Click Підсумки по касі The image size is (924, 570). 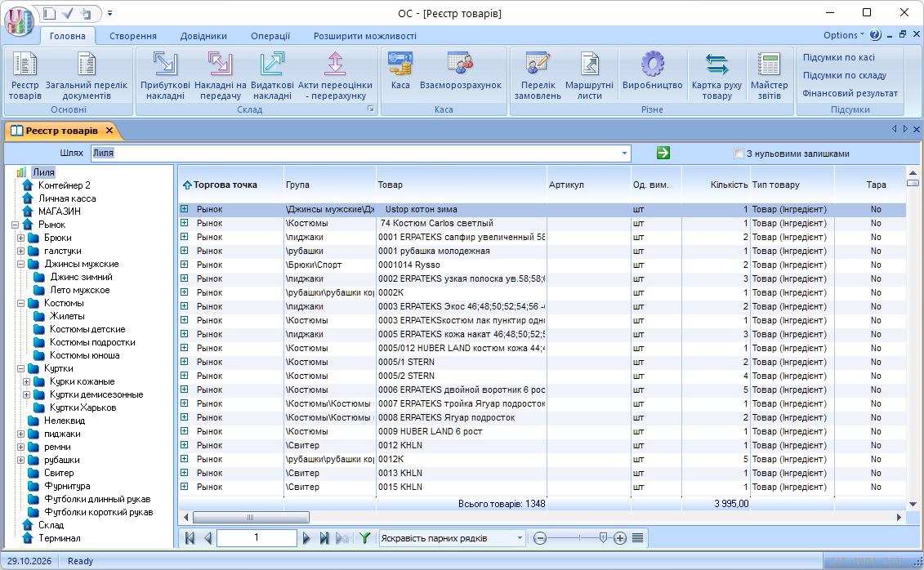(x=838, y=57)
